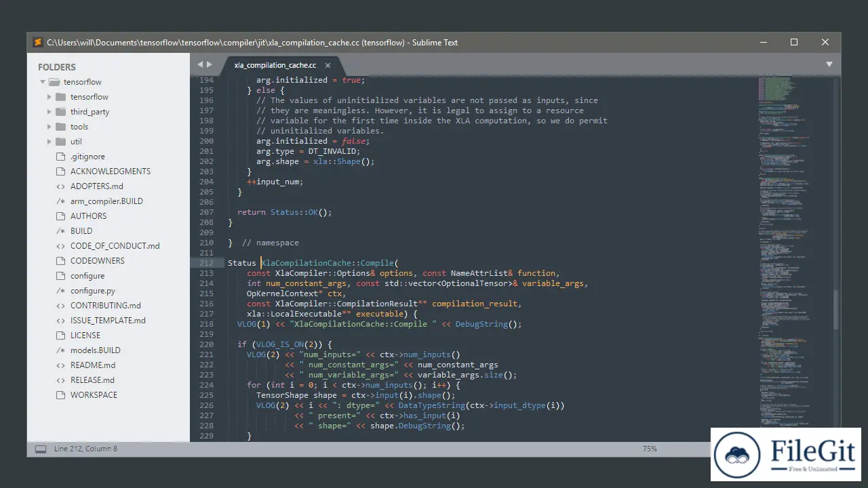Click the source icon next to models.BUILD
This screenshot has height=488, width=868.
tap(60, 350)
